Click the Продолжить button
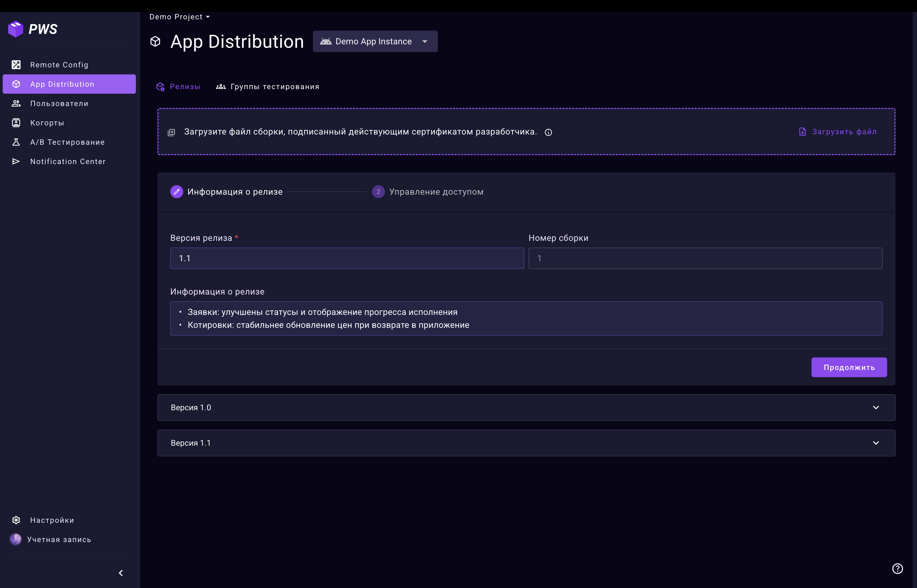 pos(849,367)
